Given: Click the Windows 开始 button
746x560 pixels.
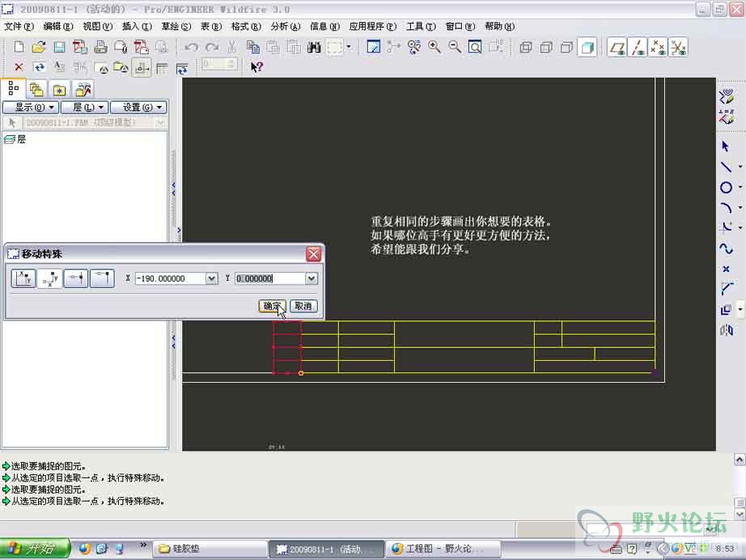Looking at the screenshot, I should tap(36, 549).
